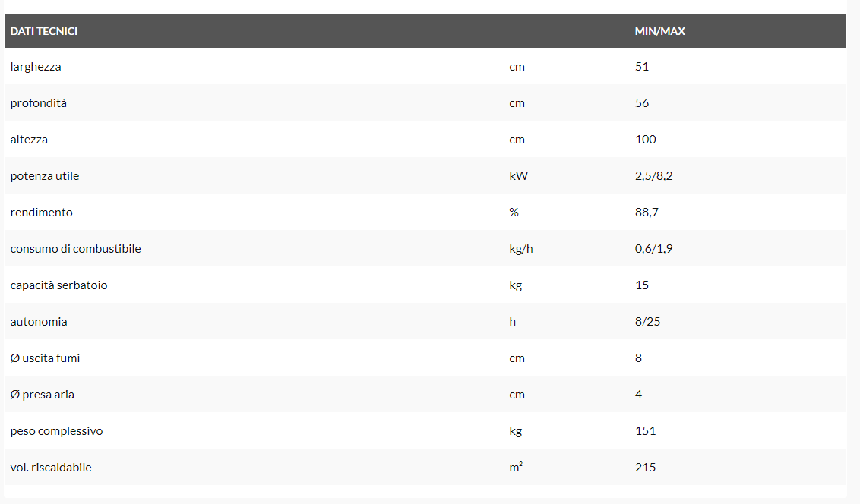This screenshot has width=860, height=504.
Task: Select consumo di combustibile label
Action: click(75, 249)
